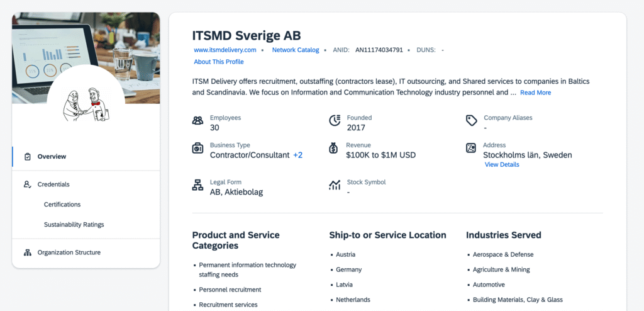The width and height of the screenshot is (644, 311).
Task: Click Netherlands in service locations
Action: pyautogui.click(x=353, y=300)
